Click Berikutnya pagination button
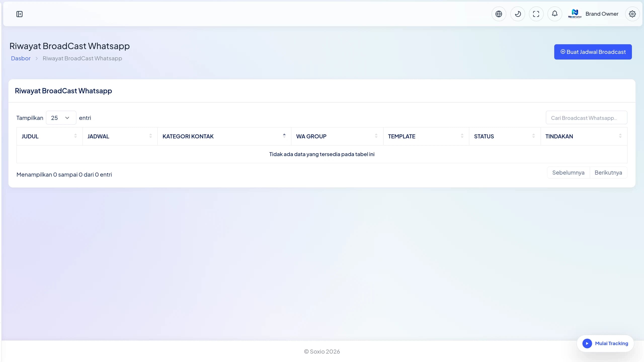The width and height of the screenshot is (644, 362). pyautogui.click(x=608, y=172)
